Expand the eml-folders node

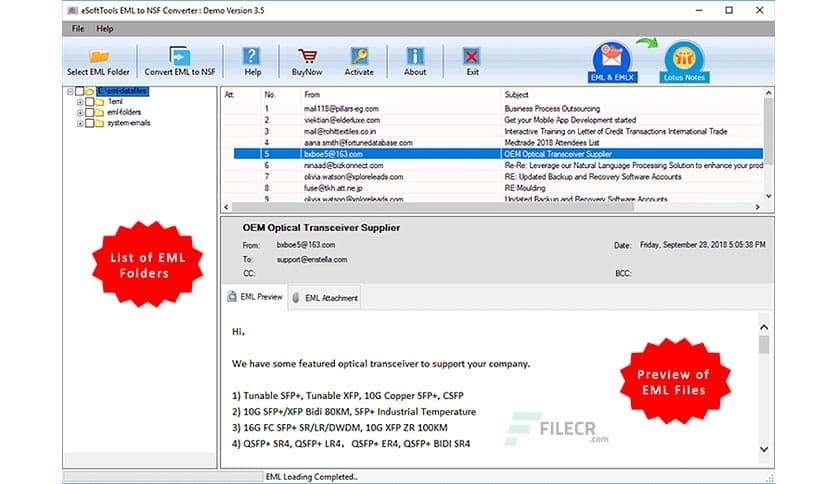(x=80, y=112)
